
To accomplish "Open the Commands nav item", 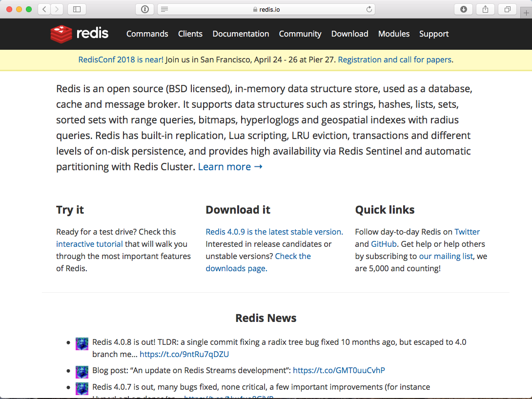I will click(147, 34).
